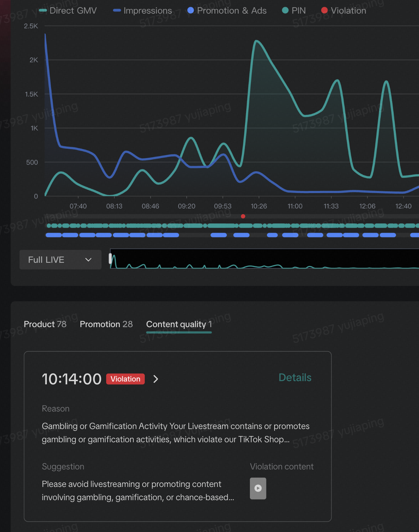Hide the PIN series in legend
This screenshot has height=532, width=419.
(294, 11)
